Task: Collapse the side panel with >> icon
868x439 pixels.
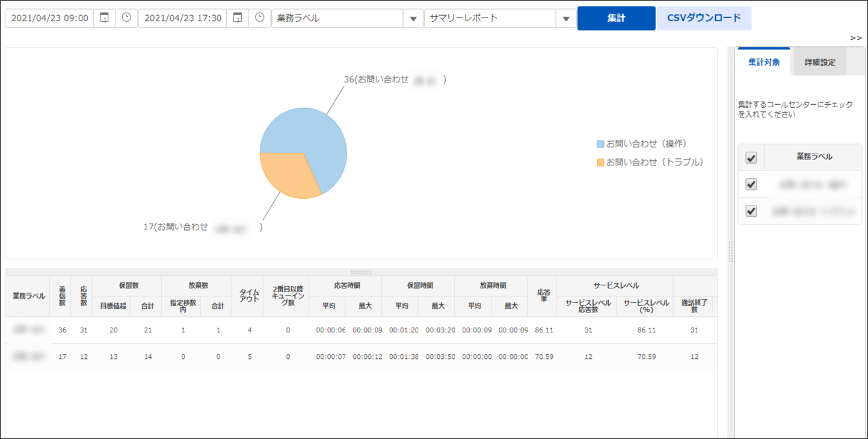Action: [856, 38]
